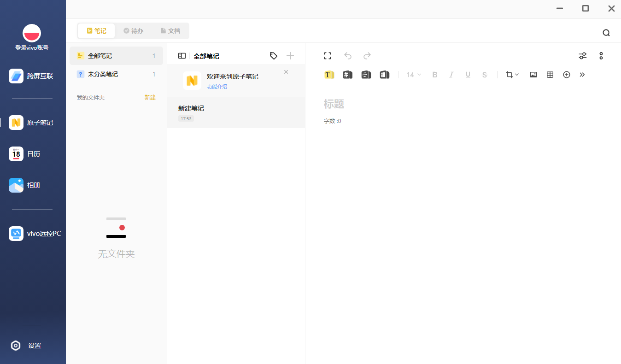Open 设置 settings
This screenshot has height=364, width=621.
pos(26,346)
